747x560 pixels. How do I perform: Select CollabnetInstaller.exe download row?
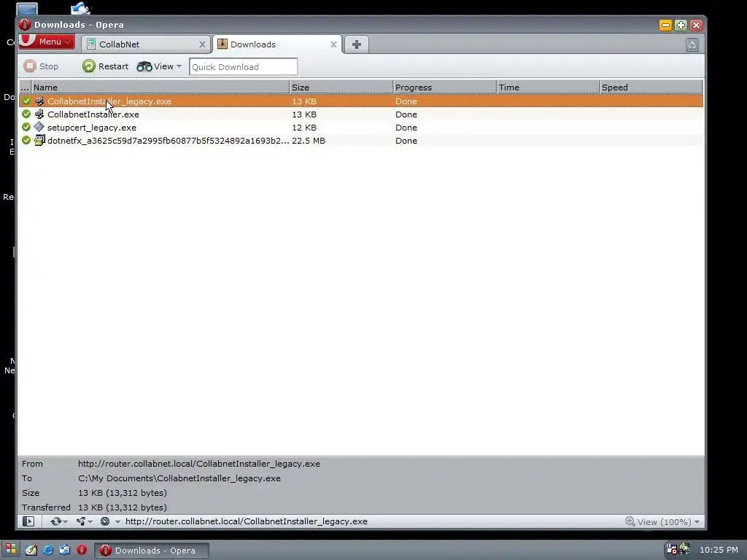[x=361, y=114]
